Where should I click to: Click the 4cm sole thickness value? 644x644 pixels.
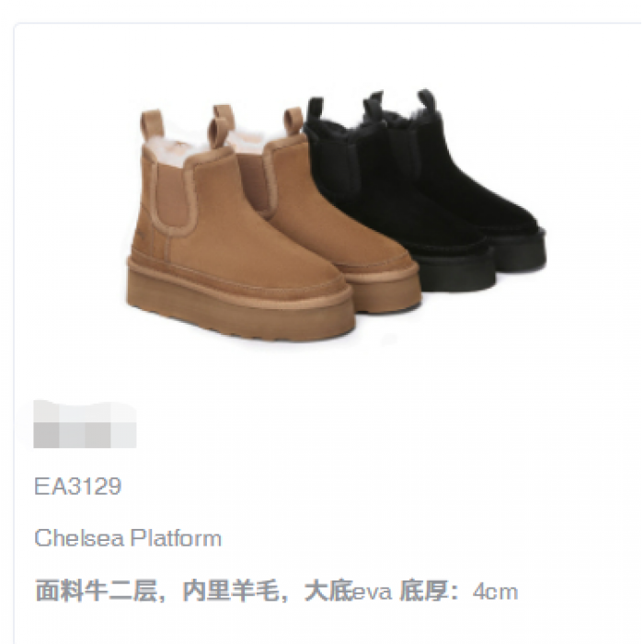coord(495,592)
